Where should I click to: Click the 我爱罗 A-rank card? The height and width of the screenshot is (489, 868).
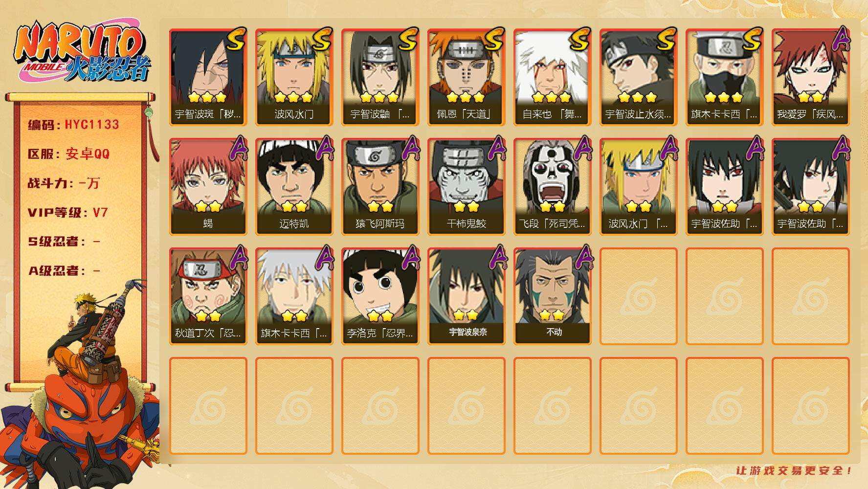tap(810, 77)
